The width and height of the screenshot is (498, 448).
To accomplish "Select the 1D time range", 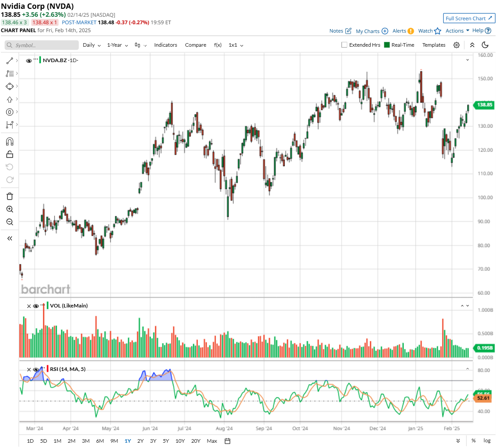I will (30, 441).
